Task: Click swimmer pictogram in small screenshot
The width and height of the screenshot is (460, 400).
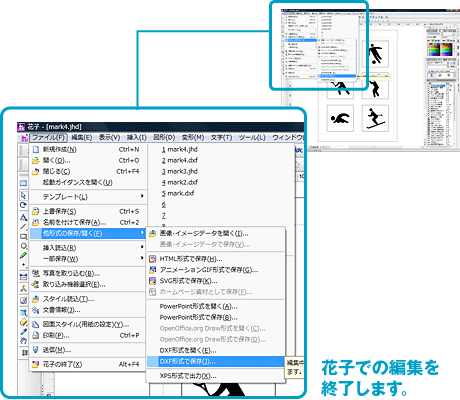Action: [x=340, y=118]
